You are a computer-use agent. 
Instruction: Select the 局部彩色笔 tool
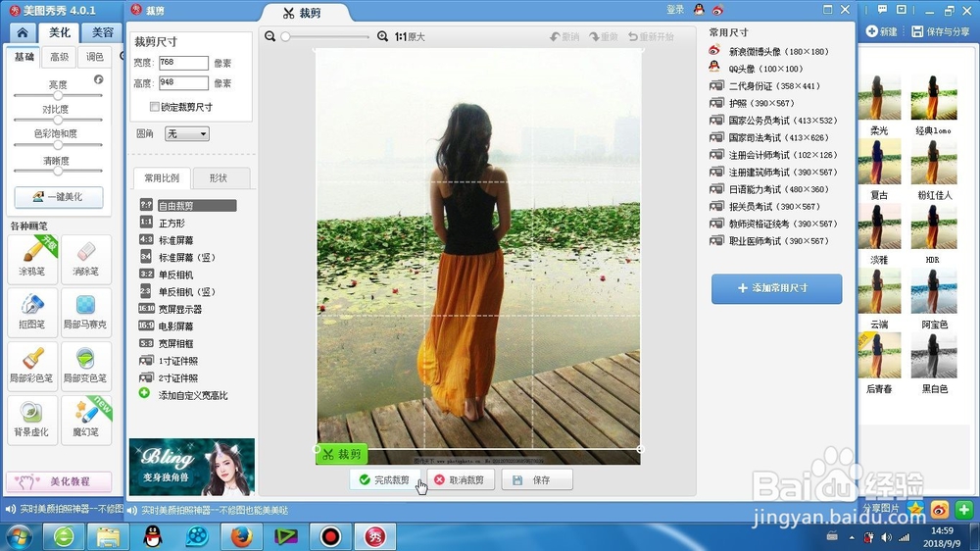(x=32, y=367)
